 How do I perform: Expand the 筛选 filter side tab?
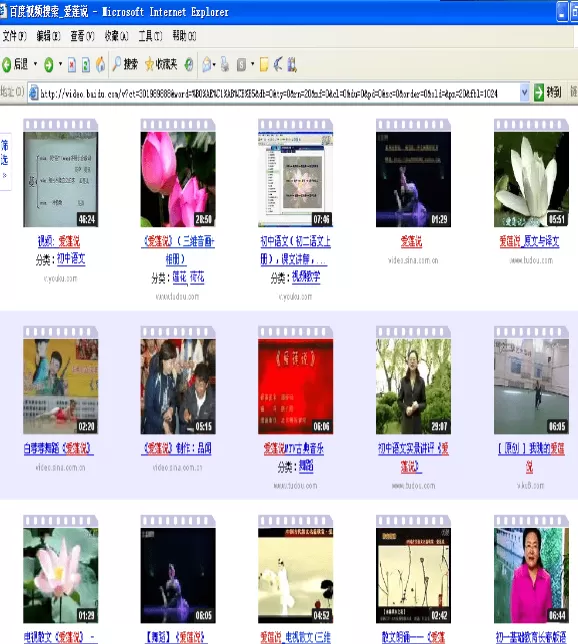[5, 160]
